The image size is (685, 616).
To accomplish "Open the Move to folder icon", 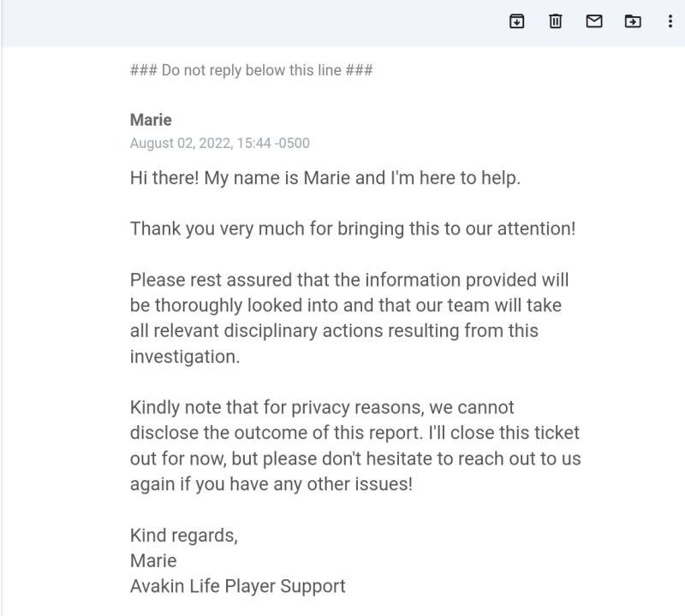I will pos(633,21).
